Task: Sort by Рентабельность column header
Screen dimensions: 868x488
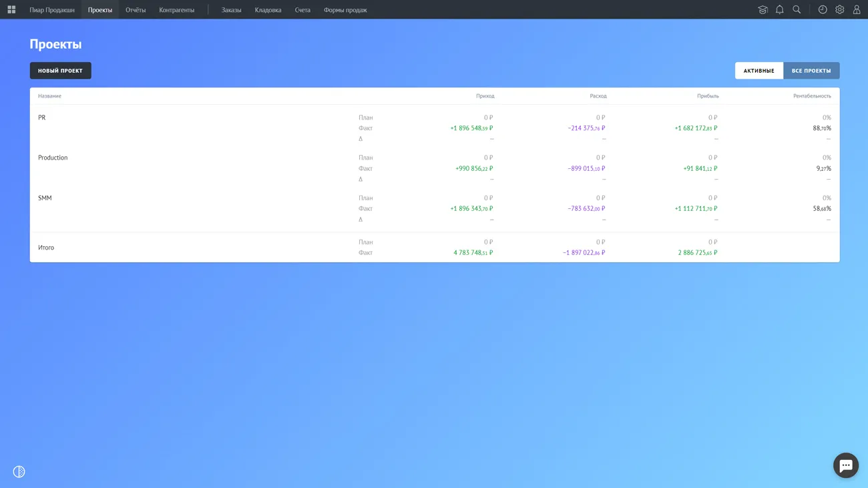Action: point(812,96)
